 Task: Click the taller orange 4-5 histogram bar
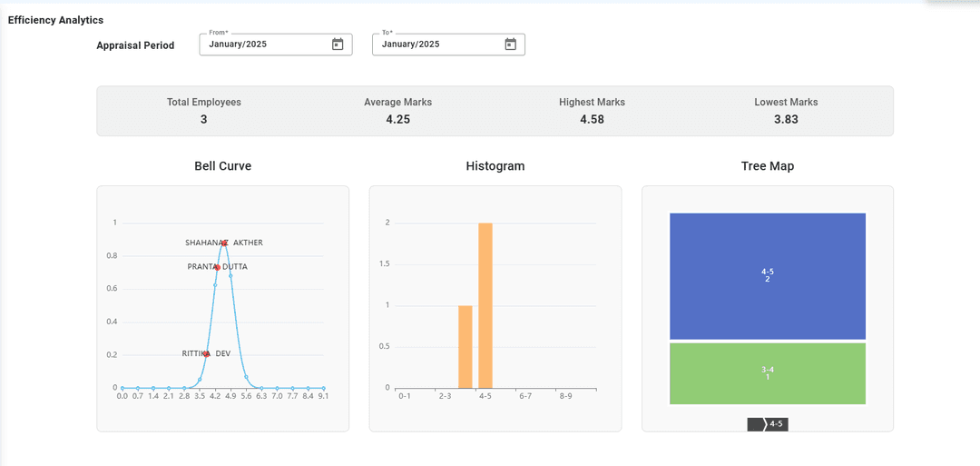click(485, 305)
